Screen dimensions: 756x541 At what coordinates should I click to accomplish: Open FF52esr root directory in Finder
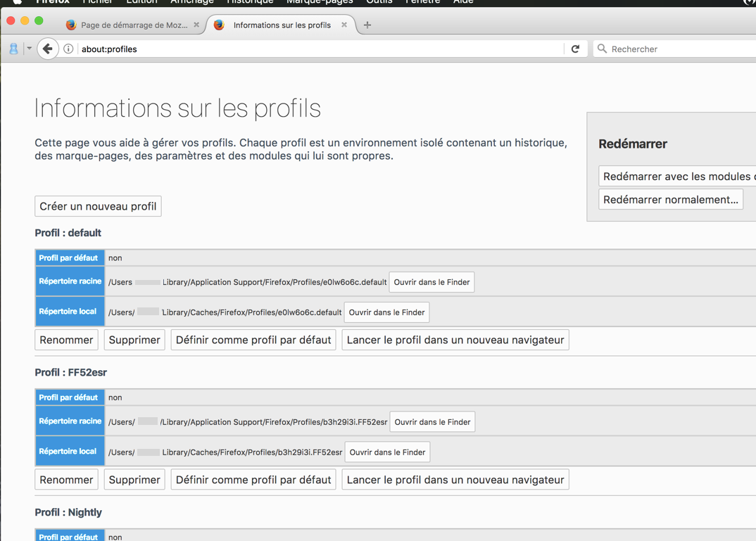pyautogui.click(x=432, y=421)
